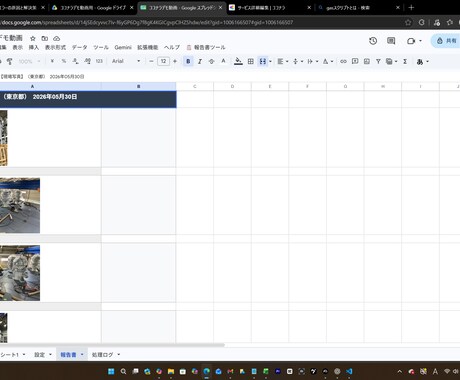Open the ヘルプ menu
The width and height of the screenshot is (460, 380).
coord(172,47)
